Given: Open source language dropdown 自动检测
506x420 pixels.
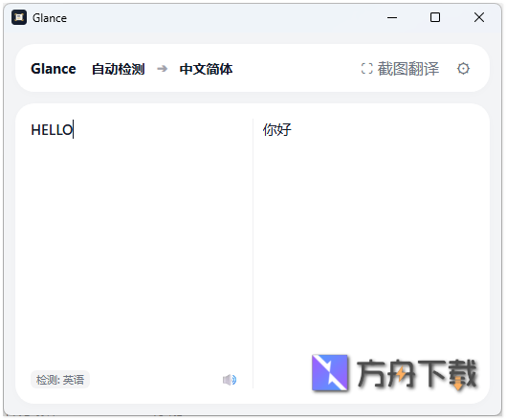Looking at the screenshot, I should click(118, 69).
